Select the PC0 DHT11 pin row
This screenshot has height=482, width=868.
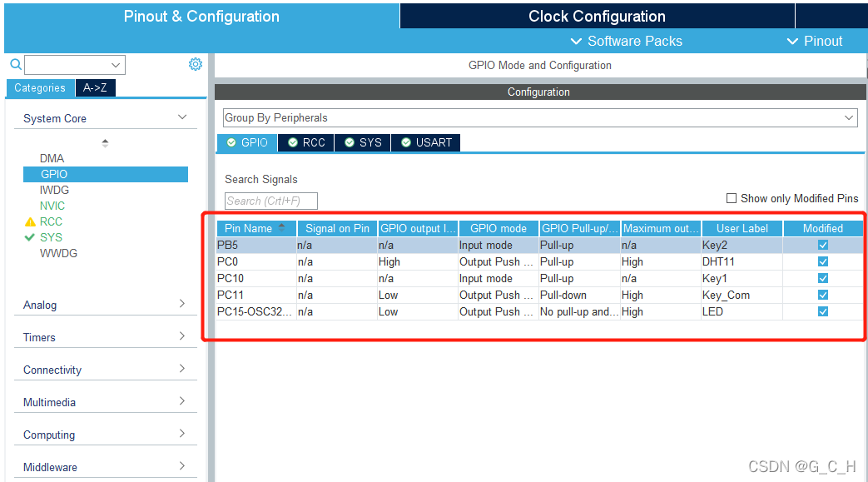click(499, 261)
